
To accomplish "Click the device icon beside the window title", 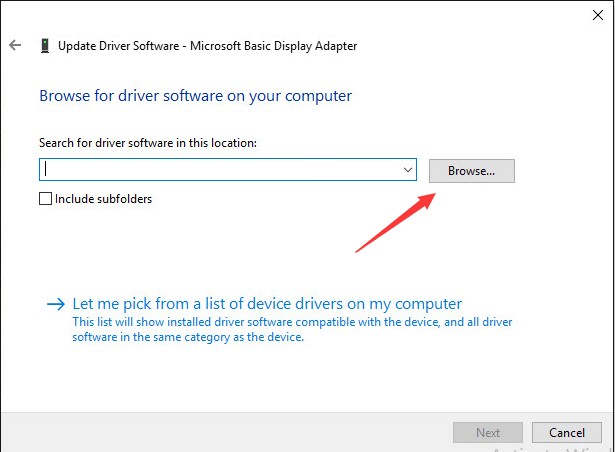I will tap(45, 46).
